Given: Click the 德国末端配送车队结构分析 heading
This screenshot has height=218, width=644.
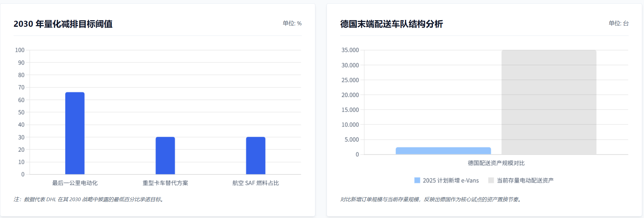Looking at the screenshot, I should pyautogui.click(x=391, y=24).
